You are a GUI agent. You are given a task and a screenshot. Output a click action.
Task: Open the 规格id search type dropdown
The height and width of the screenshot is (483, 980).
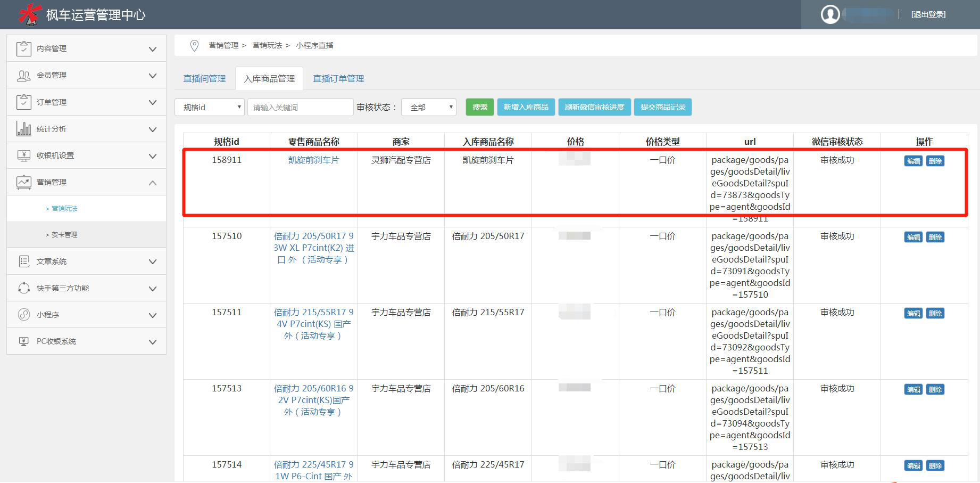coord(210,107)
